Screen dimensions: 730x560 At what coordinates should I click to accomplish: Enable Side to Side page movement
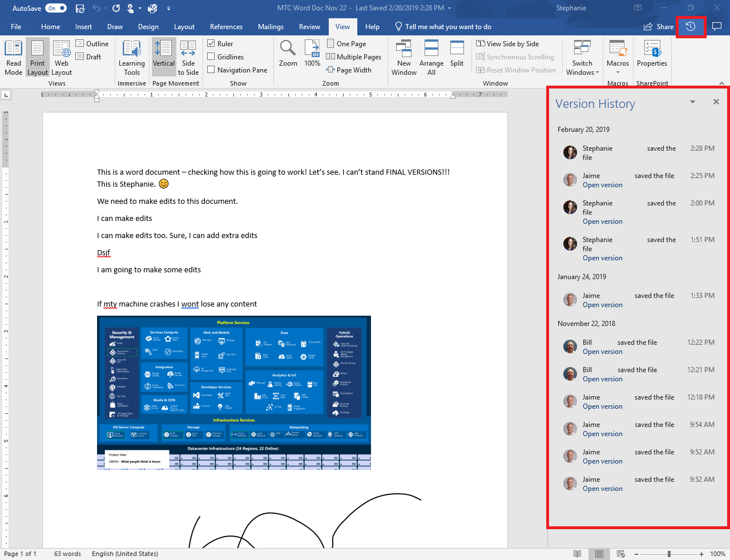[188, 57]
